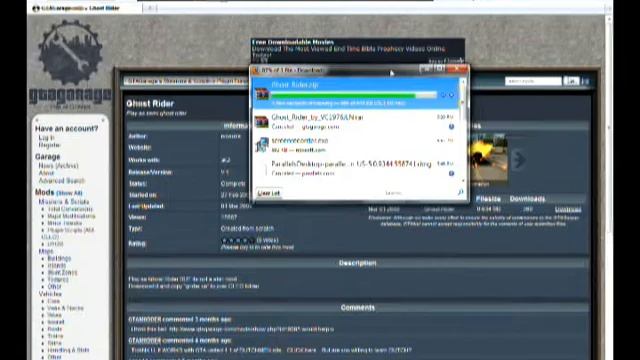Viewport: 640px width, 360px height.
Task: Cancel the Ghost_Rider.zip download in progress
Action: (451, 95)
